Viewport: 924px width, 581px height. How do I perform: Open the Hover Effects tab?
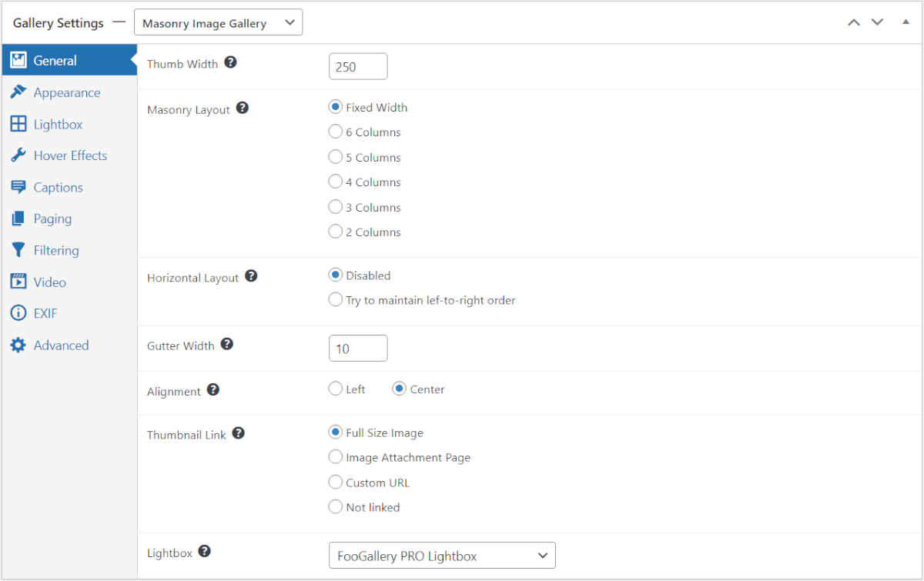coord(69,155)
